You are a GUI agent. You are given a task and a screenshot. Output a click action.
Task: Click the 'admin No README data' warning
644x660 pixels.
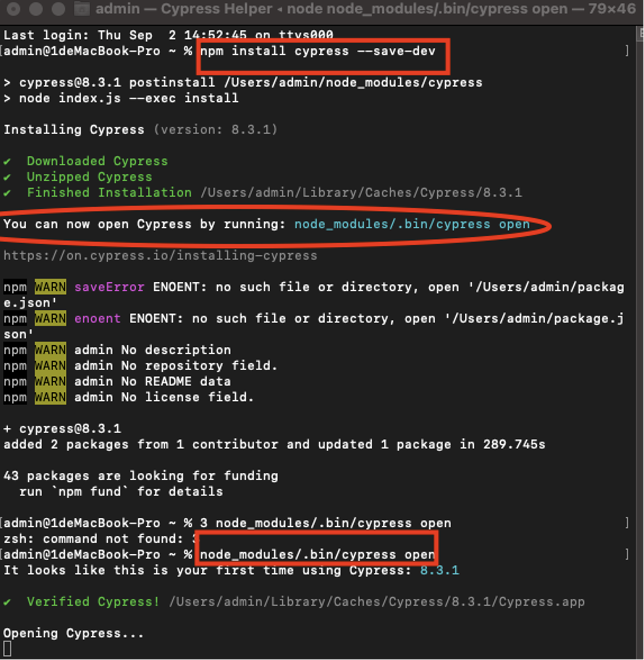point(117,382)
